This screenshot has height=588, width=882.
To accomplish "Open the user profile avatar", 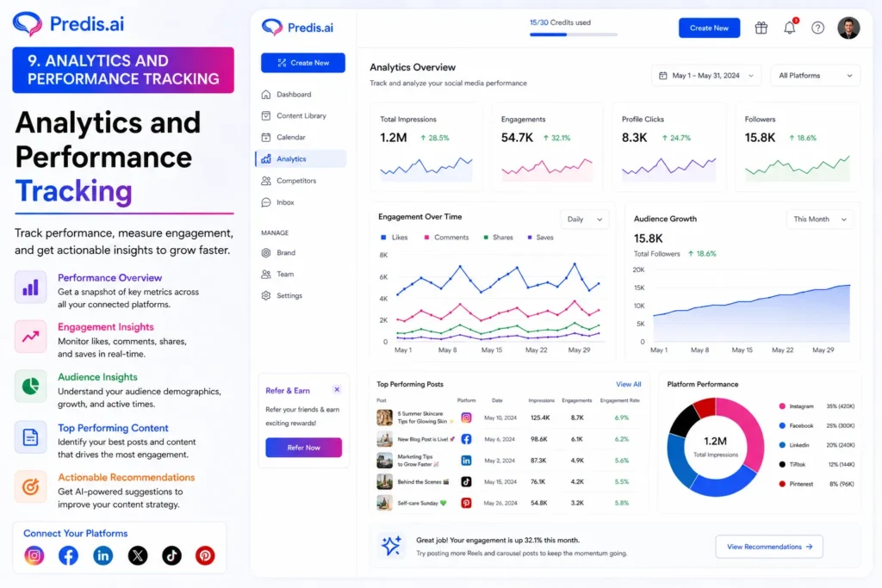I will [848, 28].
